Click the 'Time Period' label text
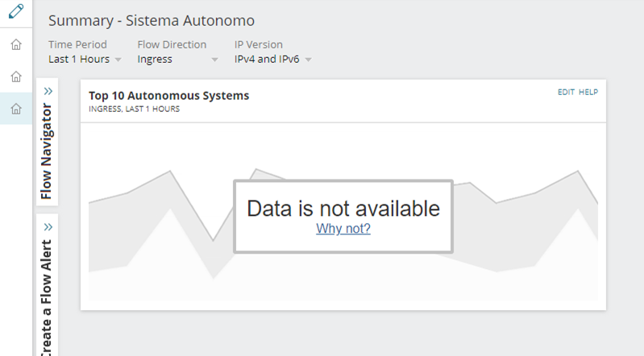Image resolution: width=644 pixels, height=356 pixels. pyautogui.click(x=77, y=44)
